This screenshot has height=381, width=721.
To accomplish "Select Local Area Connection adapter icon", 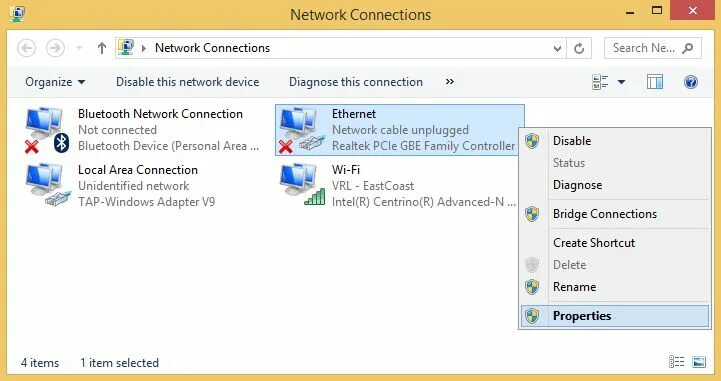I will 48,186.
